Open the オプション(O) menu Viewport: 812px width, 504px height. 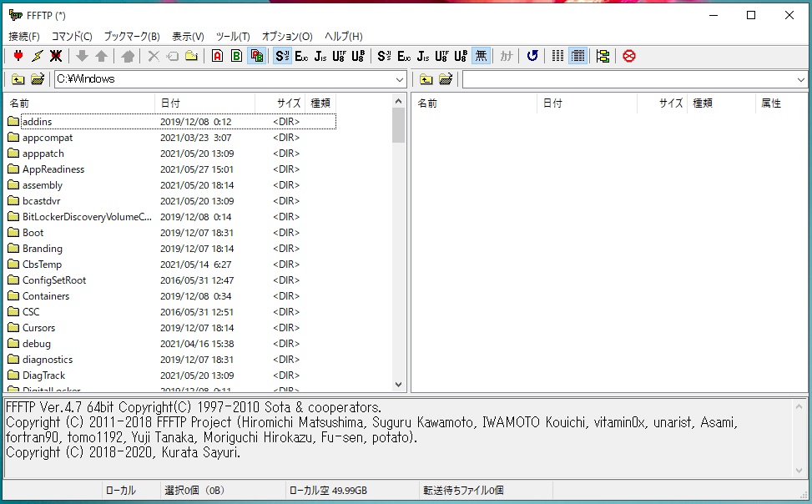pos(287,37)
